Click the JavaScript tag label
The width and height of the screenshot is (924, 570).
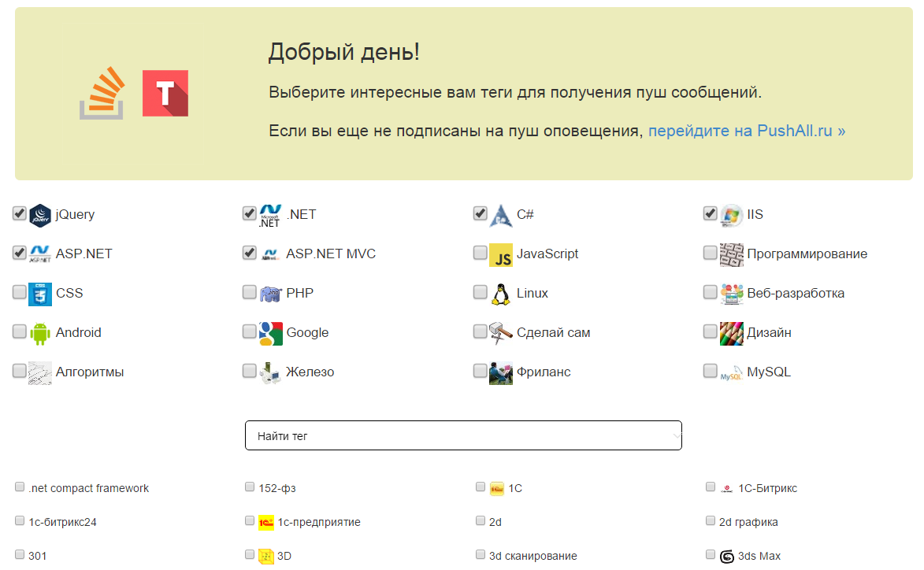tap(547, 254)
